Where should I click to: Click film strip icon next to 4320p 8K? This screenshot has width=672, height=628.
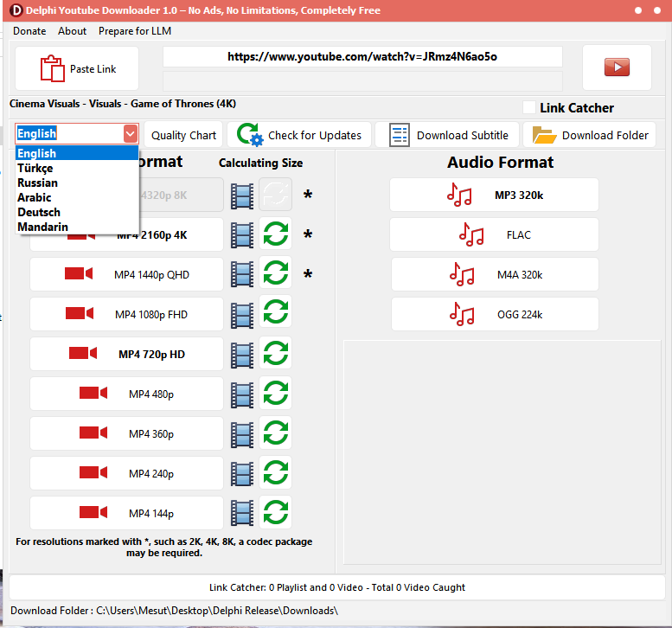click(242, 195)
